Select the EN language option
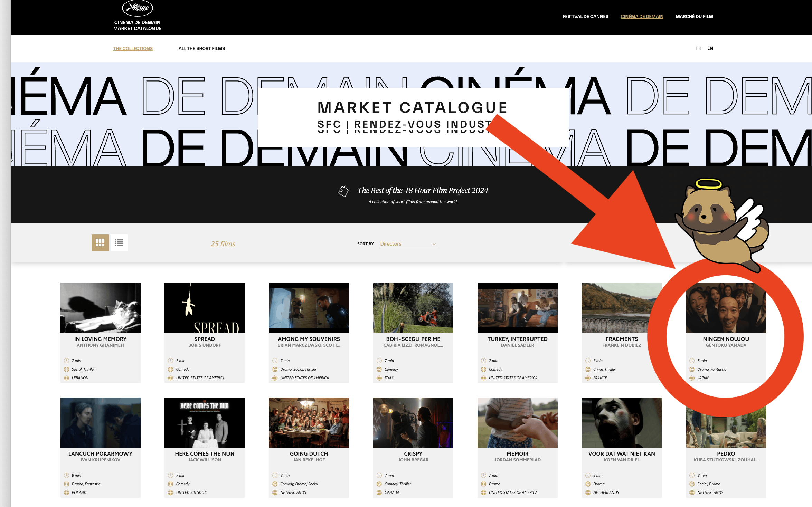This screenshot has height=507, width=812. (x=710, y=48)
